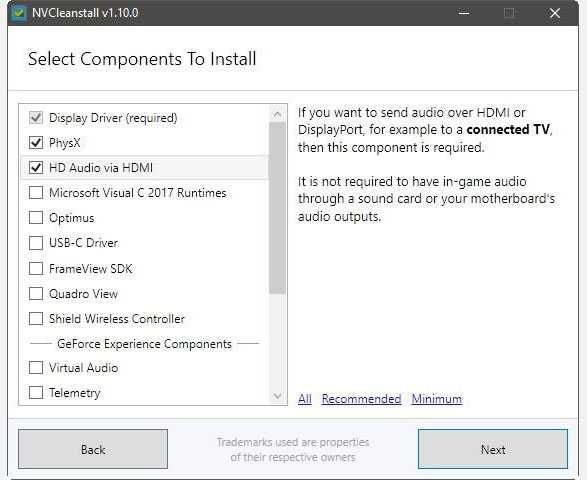
Task: Choose the Minimum preset link
Action: (437, 399)
